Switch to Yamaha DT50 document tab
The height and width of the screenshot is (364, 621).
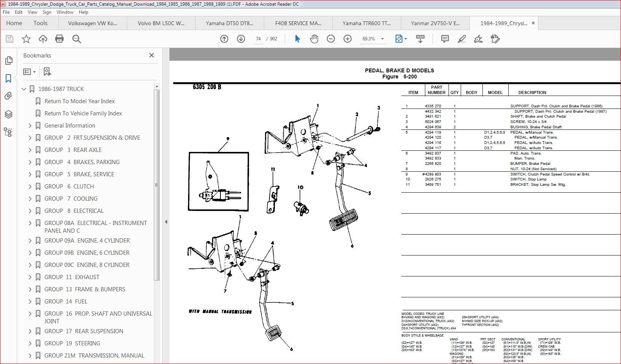coord(230,23)
